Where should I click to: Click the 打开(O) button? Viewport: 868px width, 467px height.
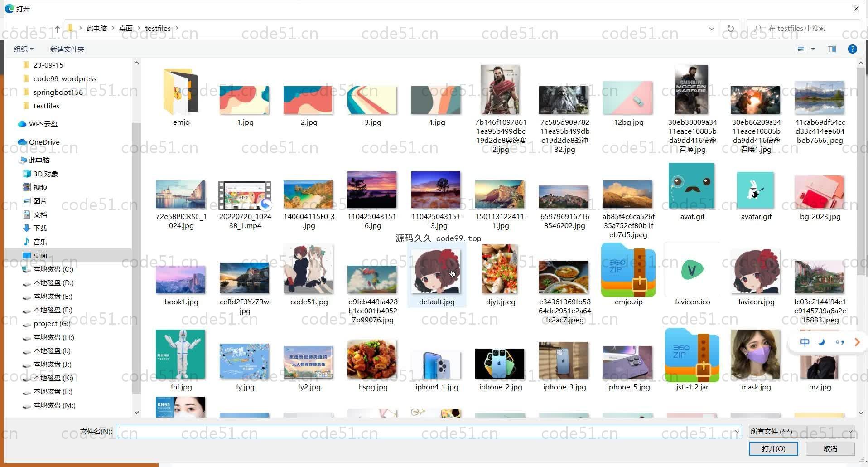(x=773, y=448)
